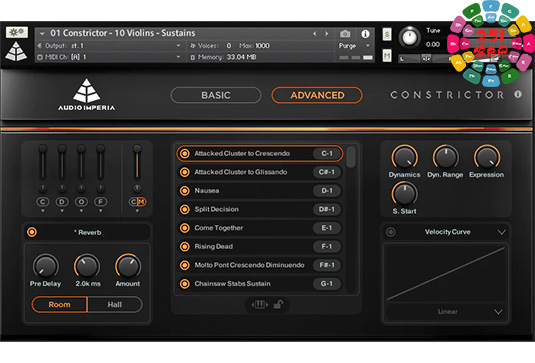Click the velocity curve graph
The height and width of the screenshot is (363, 535).
click(x=447, y=273)
